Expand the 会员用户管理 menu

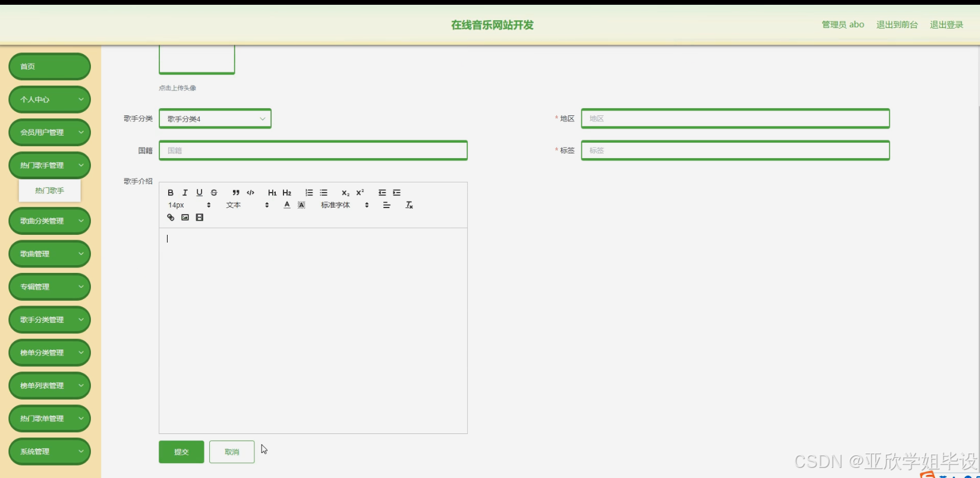[x=49, y=132]
